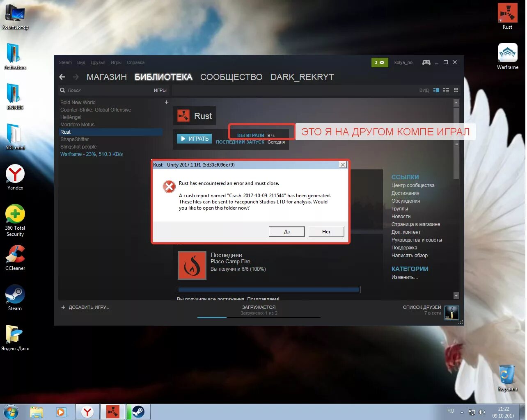
Task: Open Достижения link
Action: coord(405,193)
